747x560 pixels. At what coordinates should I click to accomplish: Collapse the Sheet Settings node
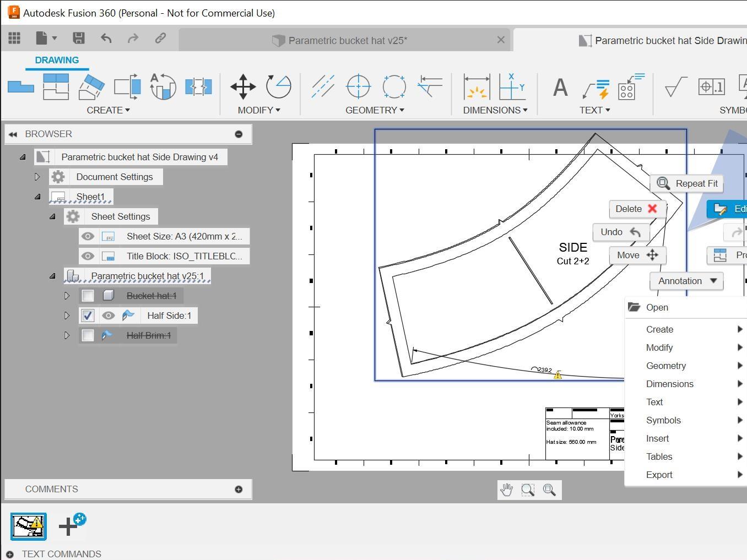tap(52, 216)
